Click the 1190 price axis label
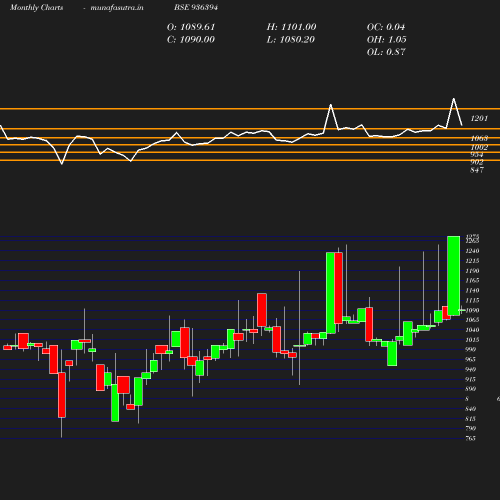500x500 pixels. click(x=472, y=271)
